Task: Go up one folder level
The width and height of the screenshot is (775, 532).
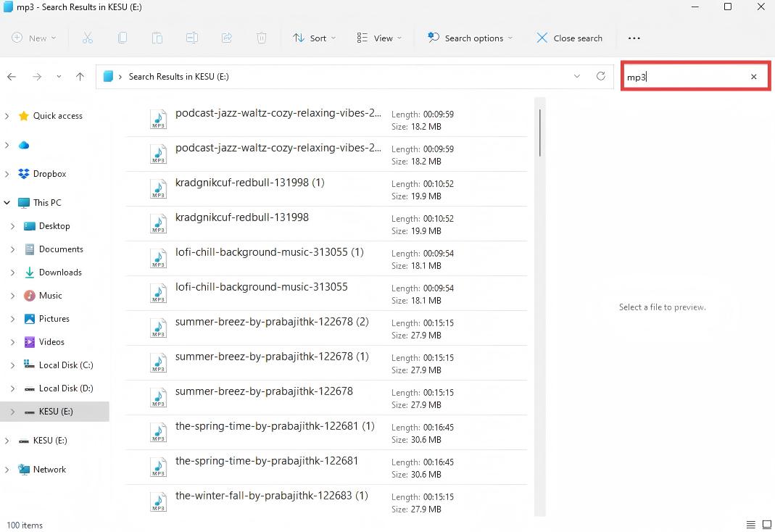Action: 80,76
